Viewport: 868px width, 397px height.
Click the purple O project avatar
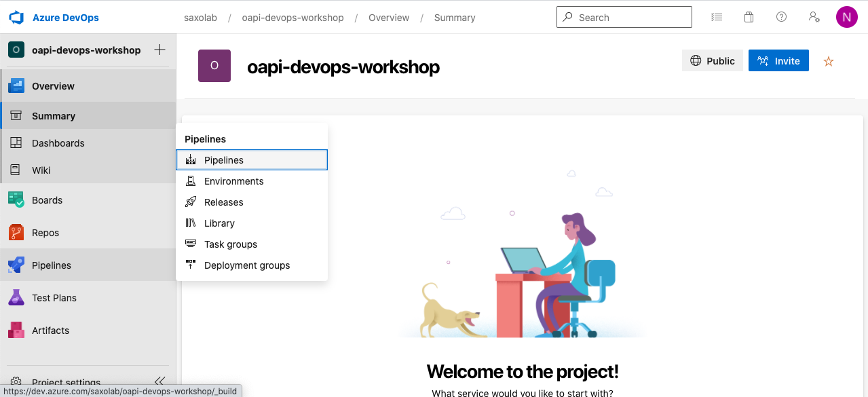click(x=214, y=66)
